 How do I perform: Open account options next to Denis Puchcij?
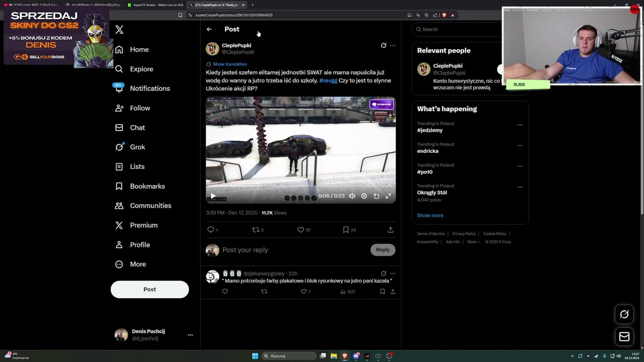190,335
